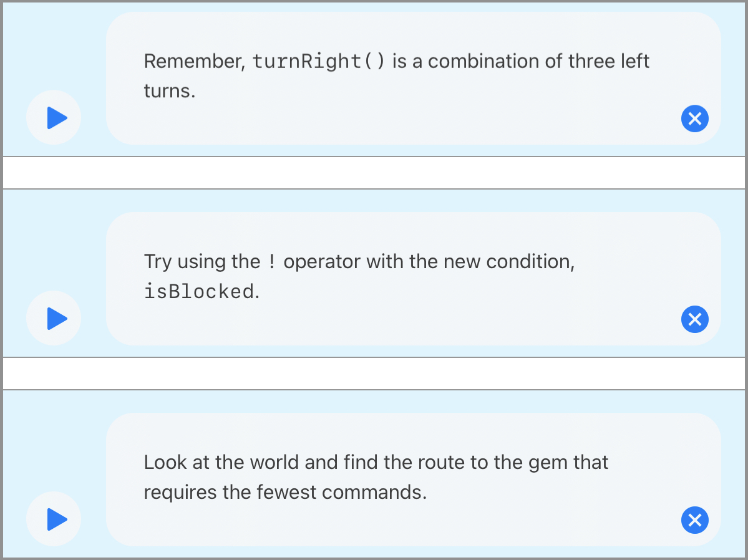Click the X icon on the top hint card

695,118
